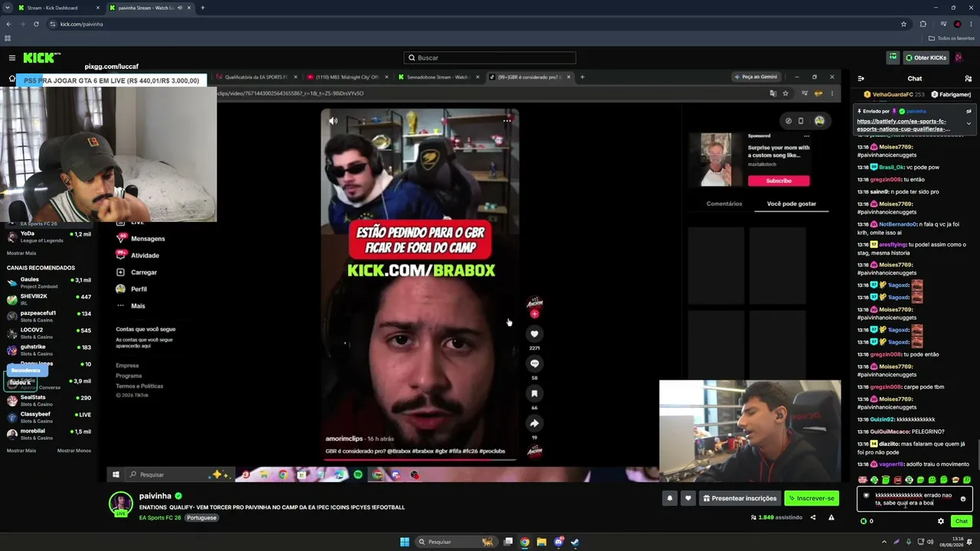The height and width of the screenshot is (551, 980).
Task: Hide the pinned message with the eye icon
Action: coord(969,111)
